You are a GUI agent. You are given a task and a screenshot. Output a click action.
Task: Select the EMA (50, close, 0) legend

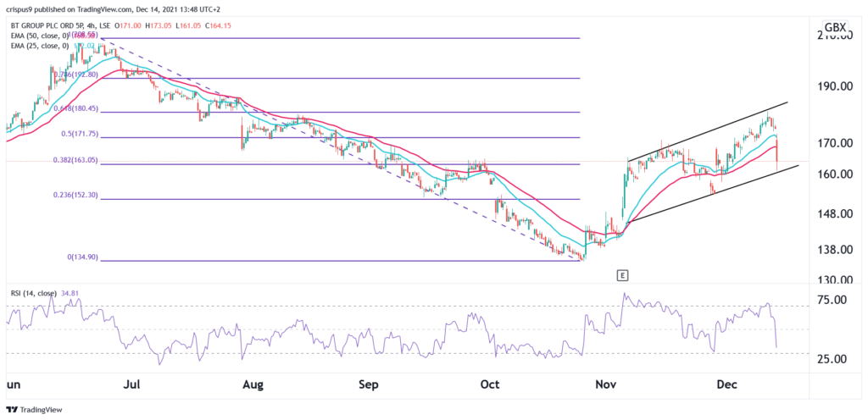pos(39,36)
